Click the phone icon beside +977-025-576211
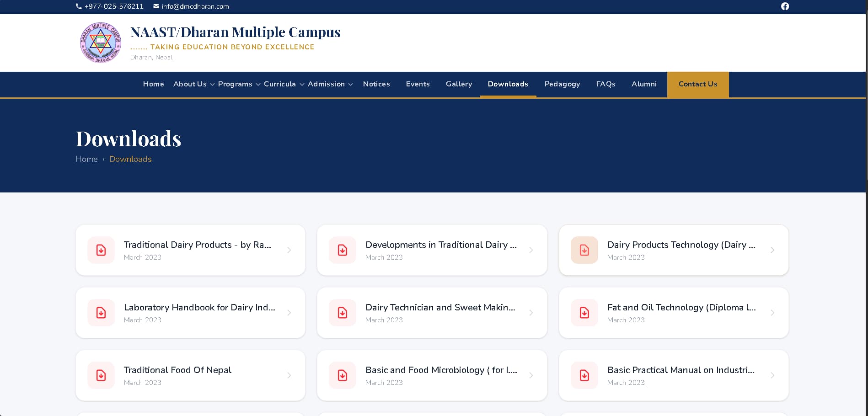Screen dimensions: 868x416 [x=79, y=6]
